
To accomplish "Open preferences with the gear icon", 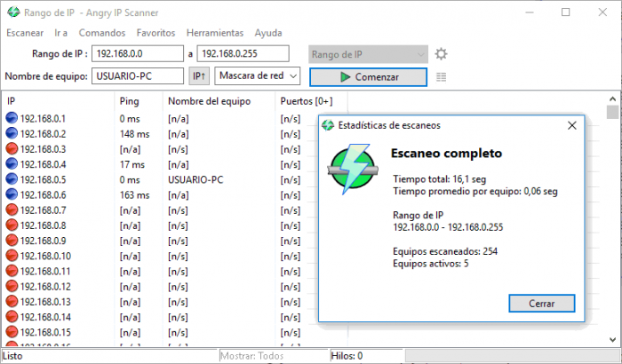I will pos(441,54).
